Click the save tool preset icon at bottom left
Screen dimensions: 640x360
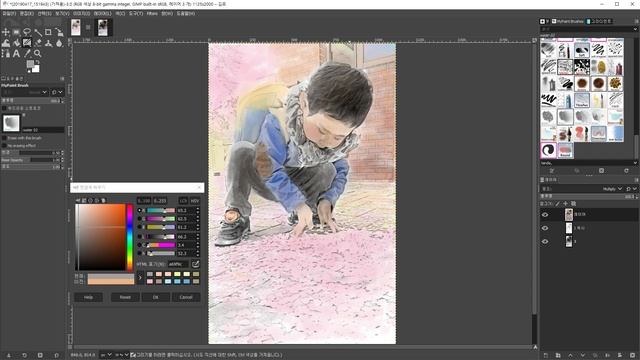click(9, 356)
